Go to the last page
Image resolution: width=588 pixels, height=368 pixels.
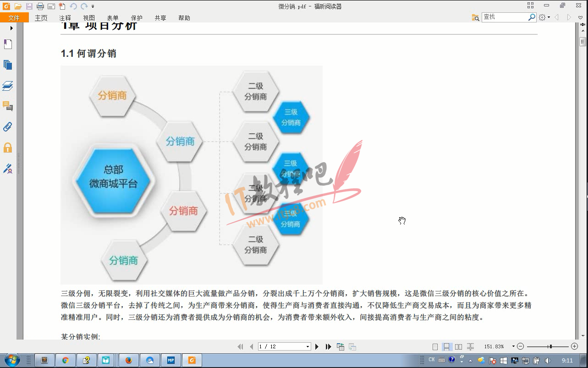(328, 347)
